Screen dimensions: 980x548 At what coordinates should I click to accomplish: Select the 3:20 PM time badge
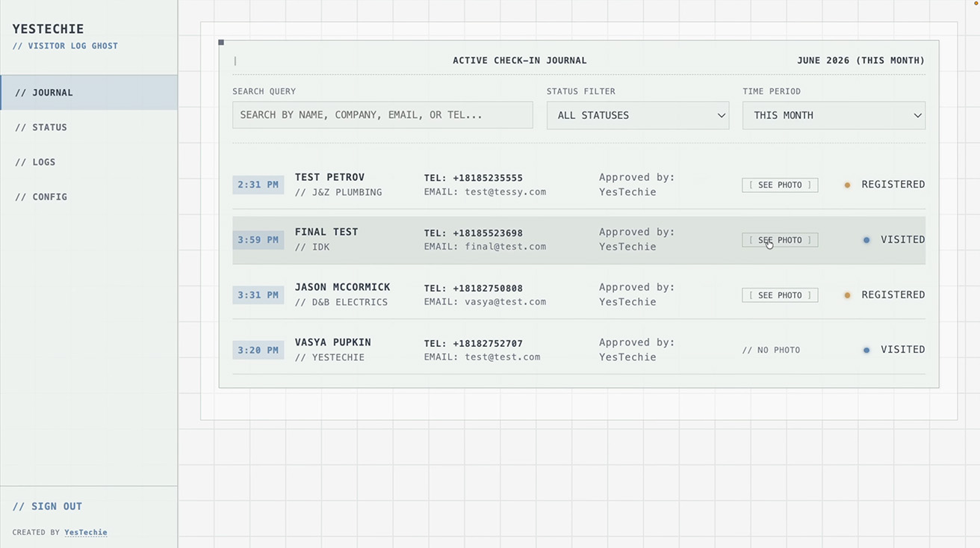(x=258, y=350)
